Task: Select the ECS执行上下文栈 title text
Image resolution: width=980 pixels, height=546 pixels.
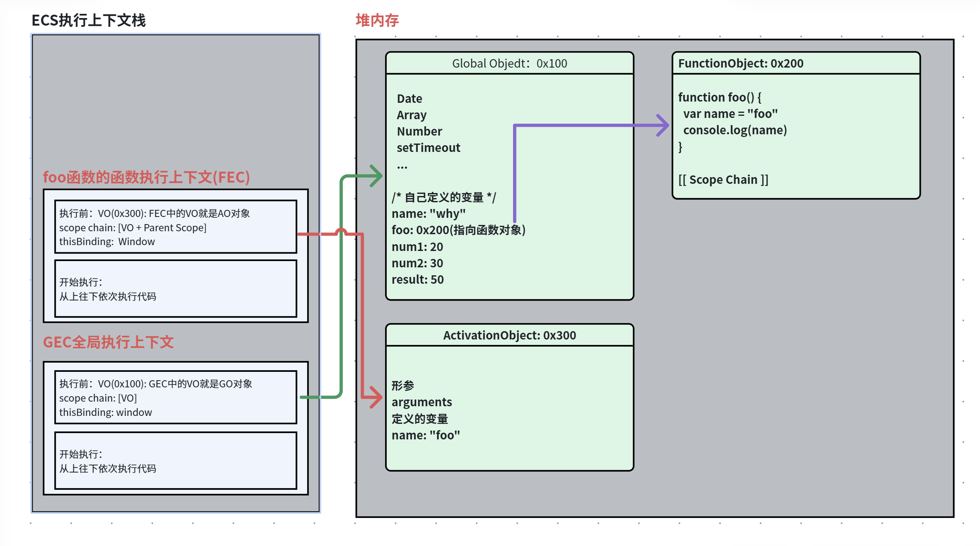Action: click(x=89, y=20)
